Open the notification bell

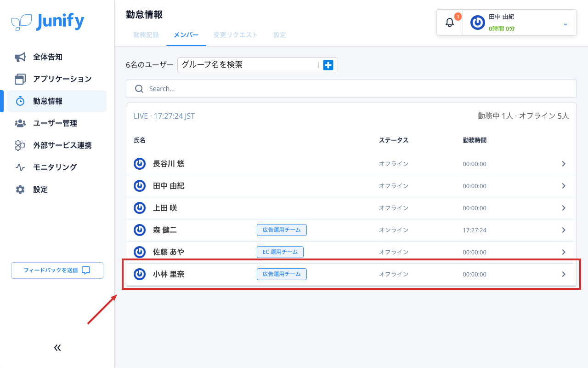pos(450,23)
